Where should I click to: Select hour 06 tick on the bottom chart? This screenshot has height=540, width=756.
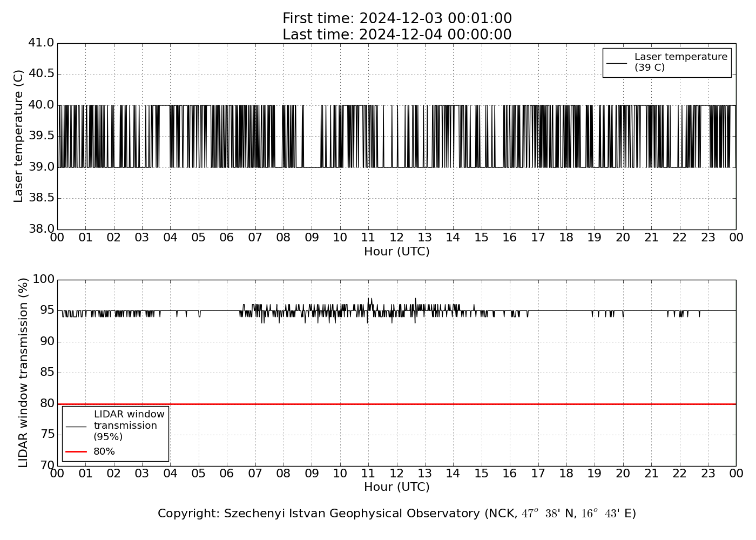(x=227, y=474)
